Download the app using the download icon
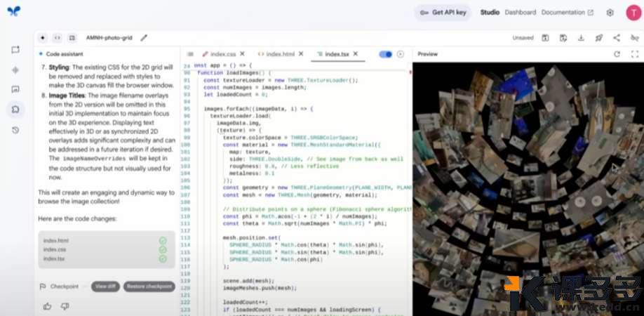The image size is (644, 316). tap(581, 38)
